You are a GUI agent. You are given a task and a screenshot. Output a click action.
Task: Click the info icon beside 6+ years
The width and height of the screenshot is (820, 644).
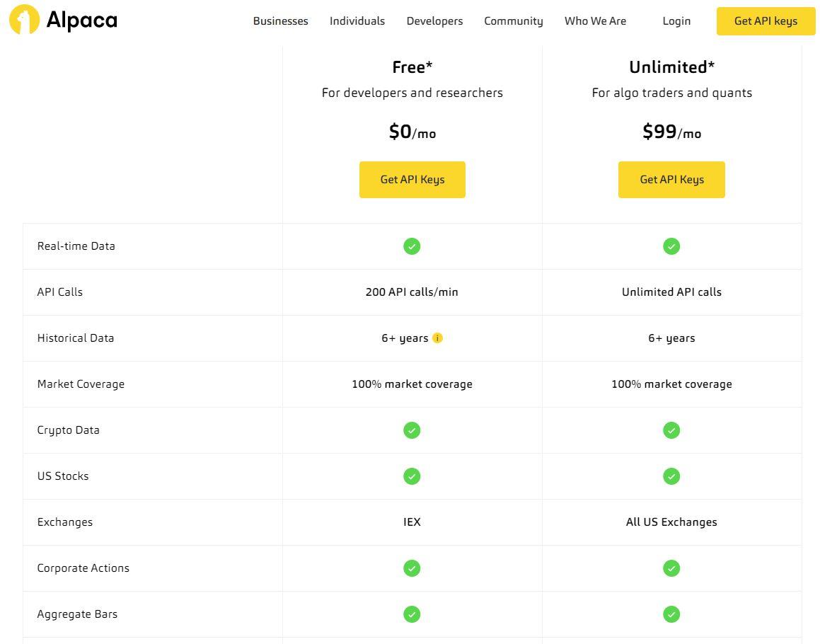437,338
